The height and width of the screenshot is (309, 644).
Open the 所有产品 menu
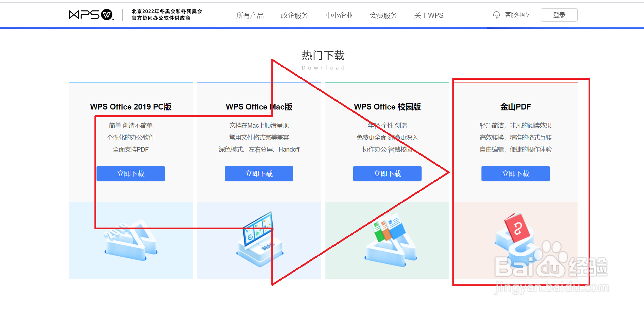click(x=250, y=15)
